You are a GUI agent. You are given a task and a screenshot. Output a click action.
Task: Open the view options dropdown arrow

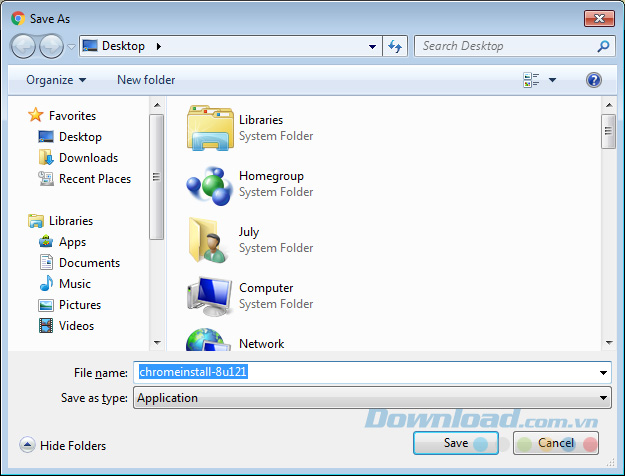coord(552,80)
